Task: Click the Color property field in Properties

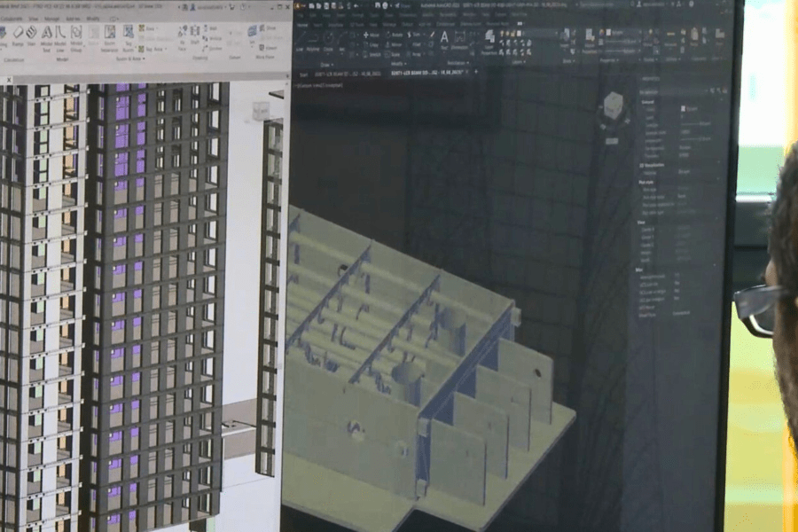Action: pyautogui.click(x=687, y=108)
